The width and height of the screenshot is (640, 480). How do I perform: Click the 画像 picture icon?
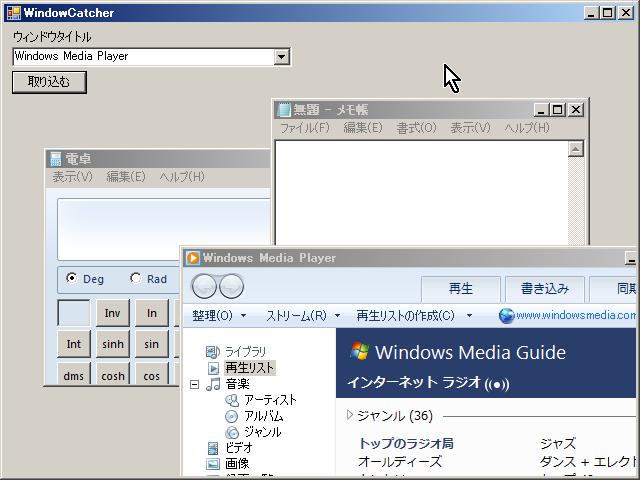coord(213,464)
